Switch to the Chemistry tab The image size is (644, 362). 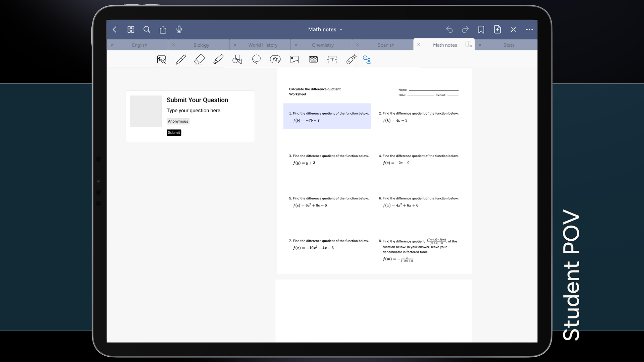click(x=323, y=45)
